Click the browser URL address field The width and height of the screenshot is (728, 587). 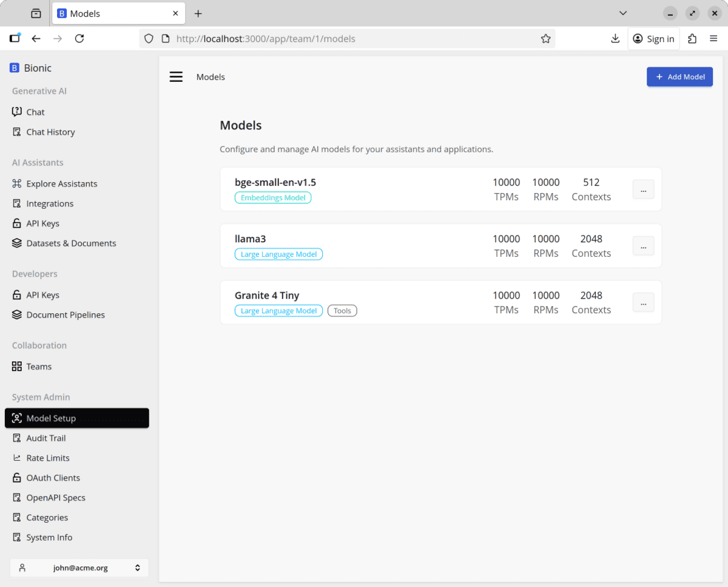click(x=352, y=39)
